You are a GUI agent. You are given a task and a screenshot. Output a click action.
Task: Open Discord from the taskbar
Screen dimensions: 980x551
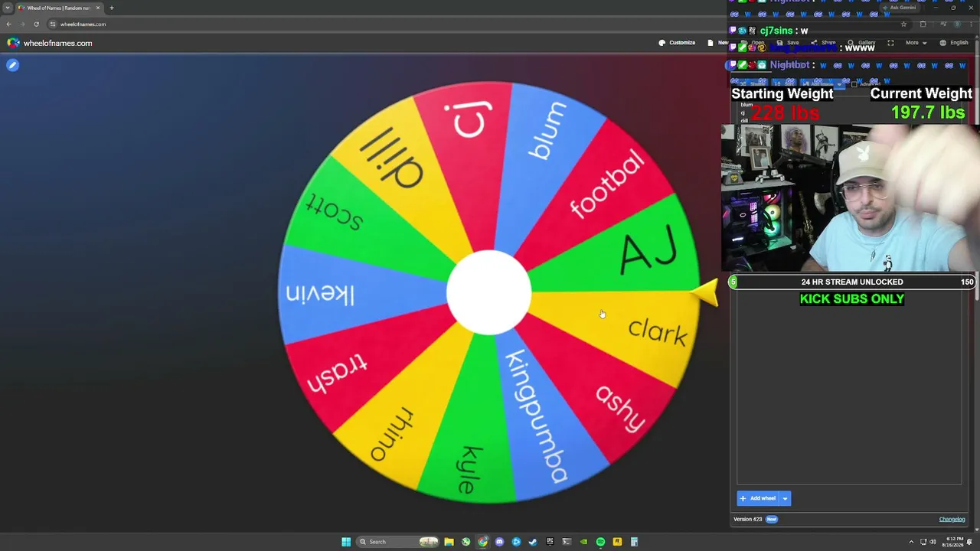point(499,542)
